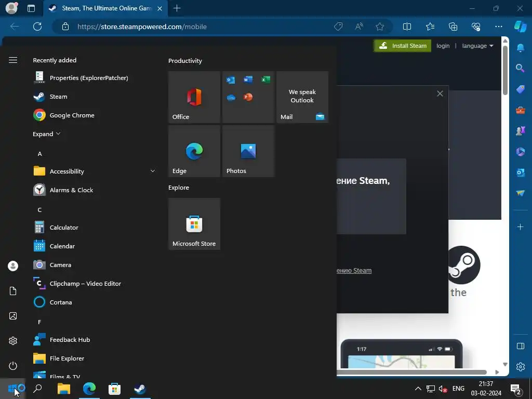Image resolution: width=532 pixels, height=399 pixels.
Task: Open the Edge profile avatar
Action: tap(11, 8)
